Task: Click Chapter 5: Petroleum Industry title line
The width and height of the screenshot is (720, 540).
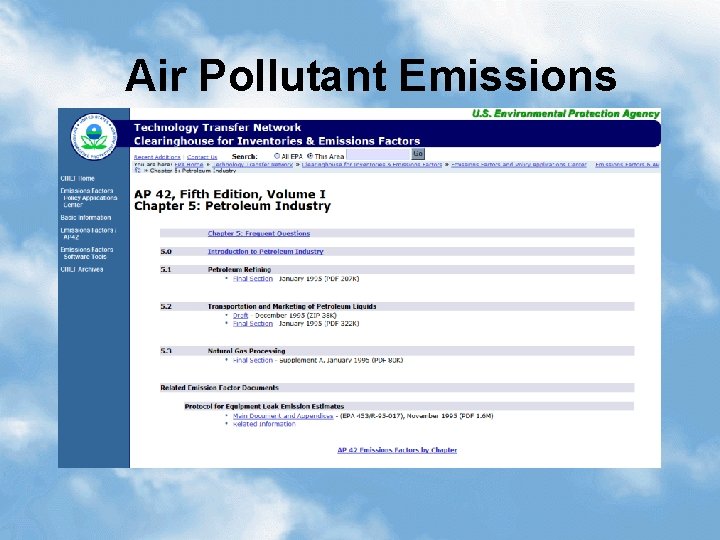Action: tap(232, 206)
